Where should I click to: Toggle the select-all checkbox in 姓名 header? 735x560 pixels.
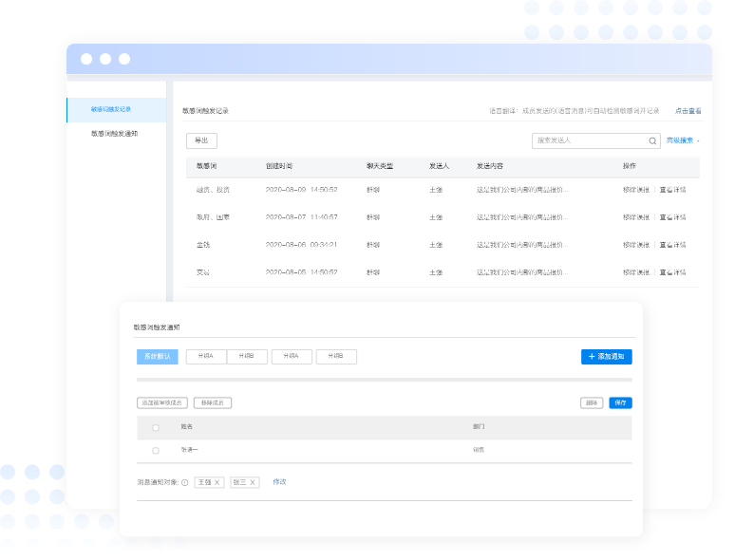(x=156, y=427)
